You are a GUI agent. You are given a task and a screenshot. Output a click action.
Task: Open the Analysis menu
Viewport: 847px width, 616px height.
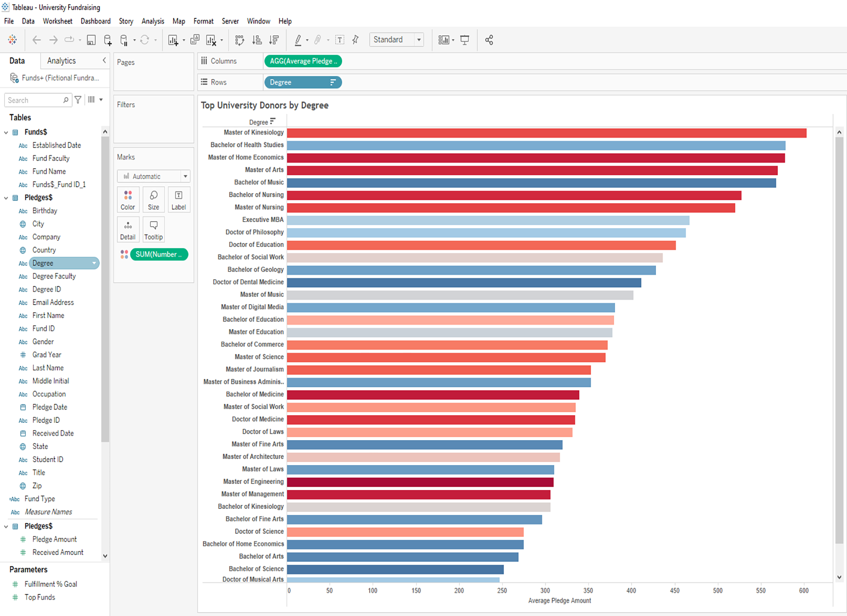[x=152, y=21]
